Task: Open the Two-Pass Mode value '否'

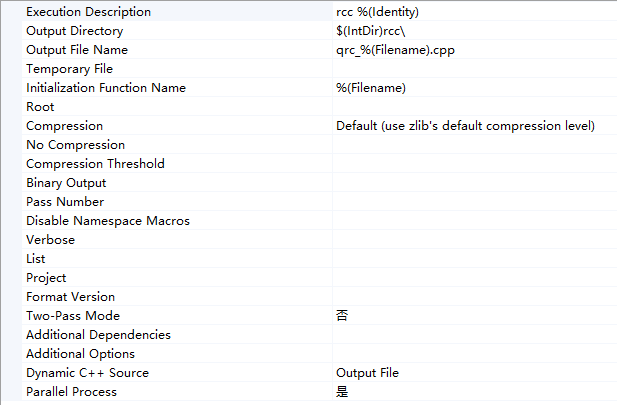Action: tap(342, 316)
